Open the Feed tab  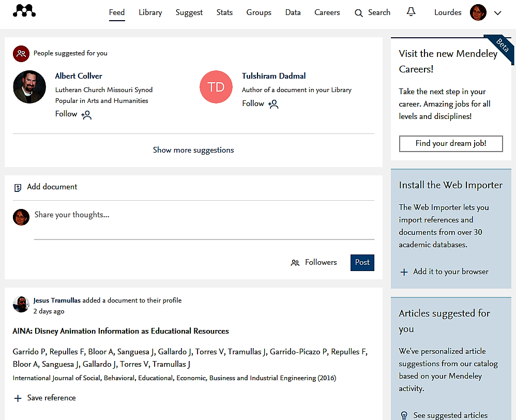117,12
